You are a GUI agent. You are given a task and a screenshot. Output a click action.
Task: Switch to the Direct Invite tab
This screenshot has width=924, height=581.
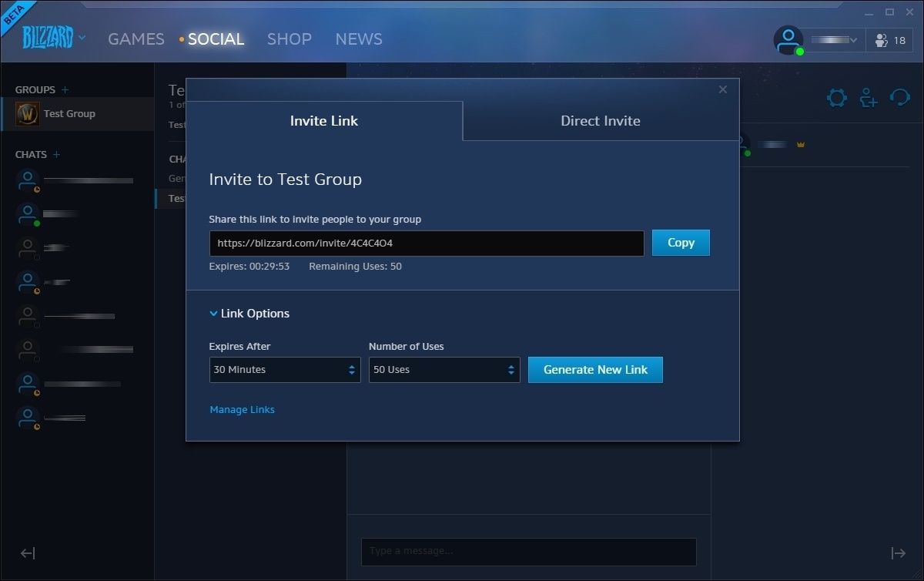[x=600, y=121]
